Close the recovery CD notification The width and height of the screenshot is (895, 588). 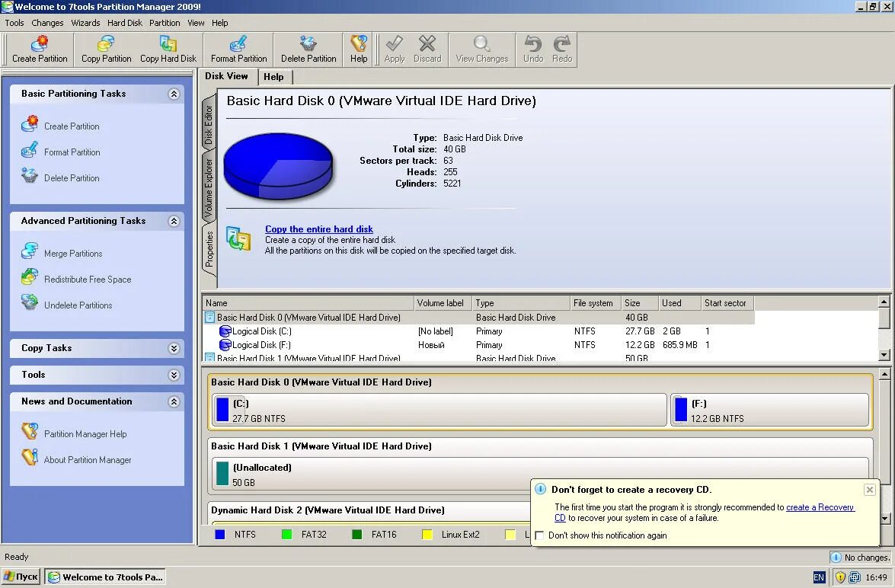[x=869, y=490]
